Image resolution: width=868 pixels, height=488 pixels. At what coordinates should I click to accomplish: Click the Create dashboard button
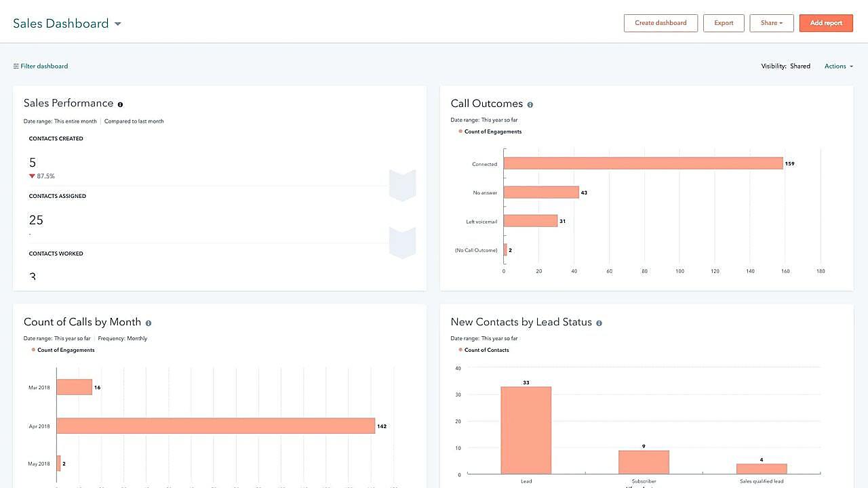660,23
